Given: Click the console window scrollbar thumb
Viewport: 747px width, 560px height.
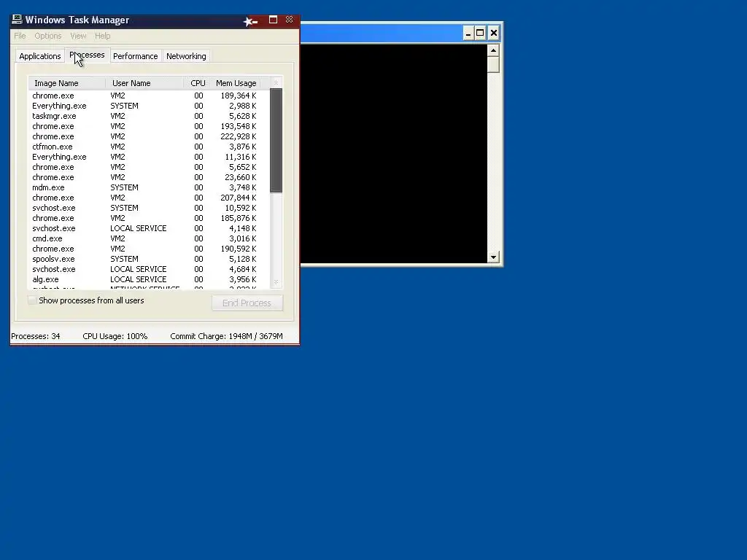Looking at the screenshot, I should 493,64.
